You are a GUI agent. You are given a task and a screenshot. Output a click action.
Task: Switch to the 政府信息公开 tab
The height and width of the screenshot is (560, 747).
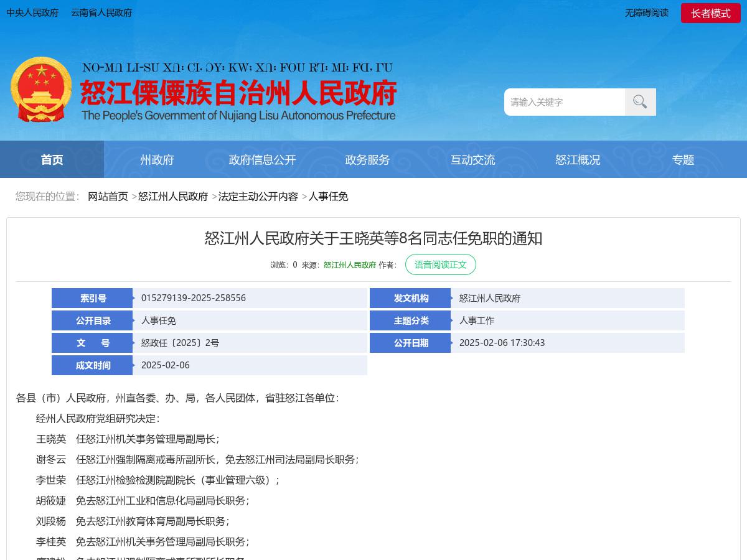click(262, 159)
